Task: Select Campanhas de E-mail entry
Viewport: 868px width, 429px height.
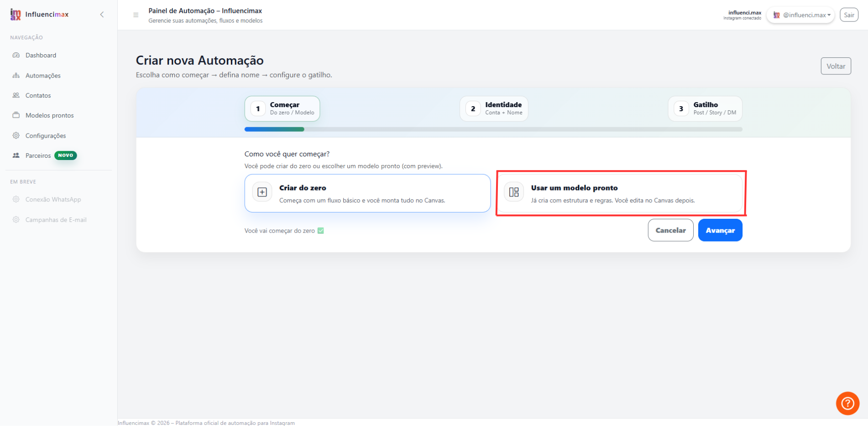Action: (56, 220)
